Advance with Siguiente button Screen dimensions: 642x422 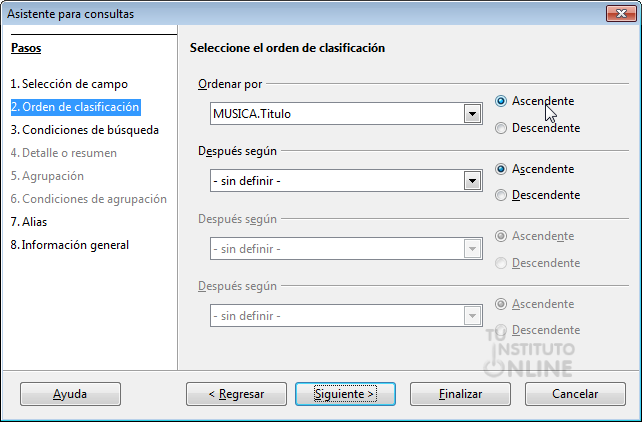click(345, 394)
